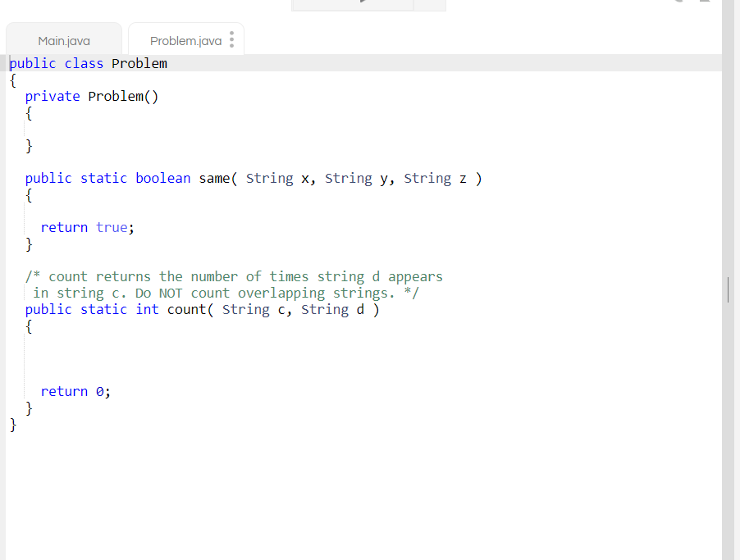
Task: Click the comment line starting '/* count returns'
Action: point(234,276)
